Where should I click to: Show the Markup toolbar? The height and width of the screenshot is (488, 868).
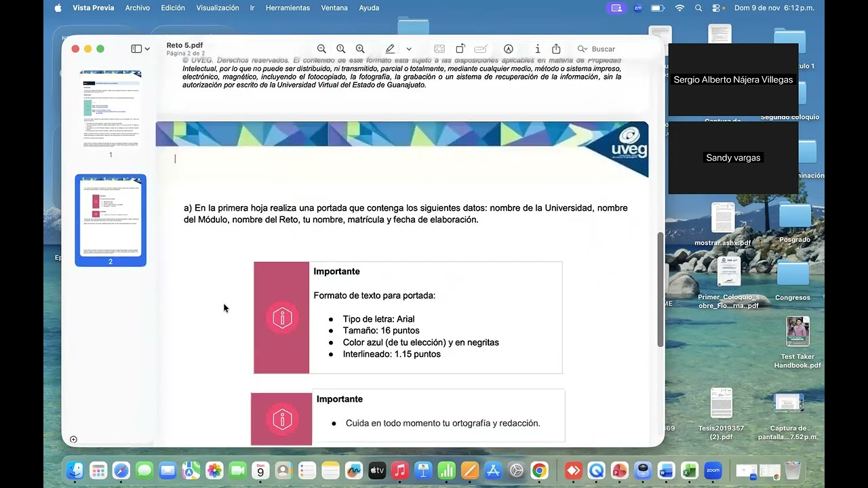coord(508,49)
